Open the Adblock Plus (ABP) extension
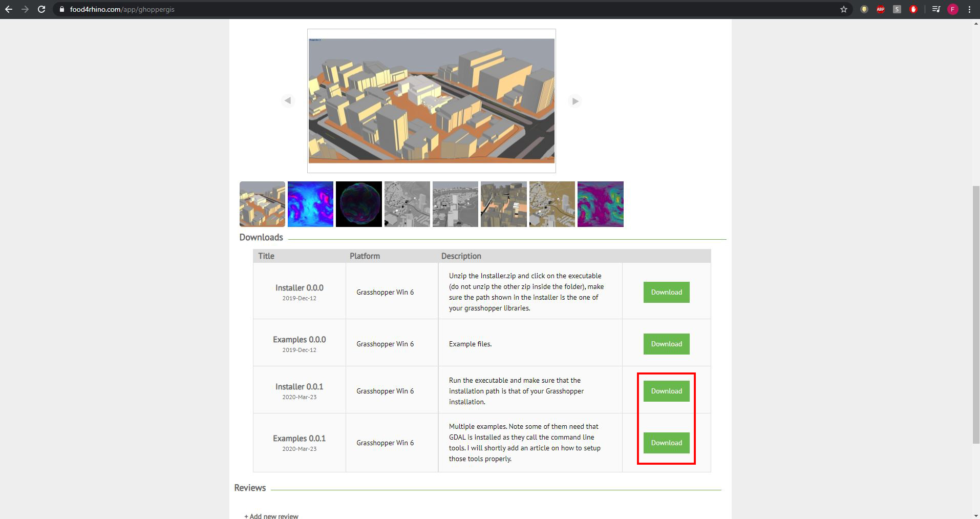 click(881, 9)
